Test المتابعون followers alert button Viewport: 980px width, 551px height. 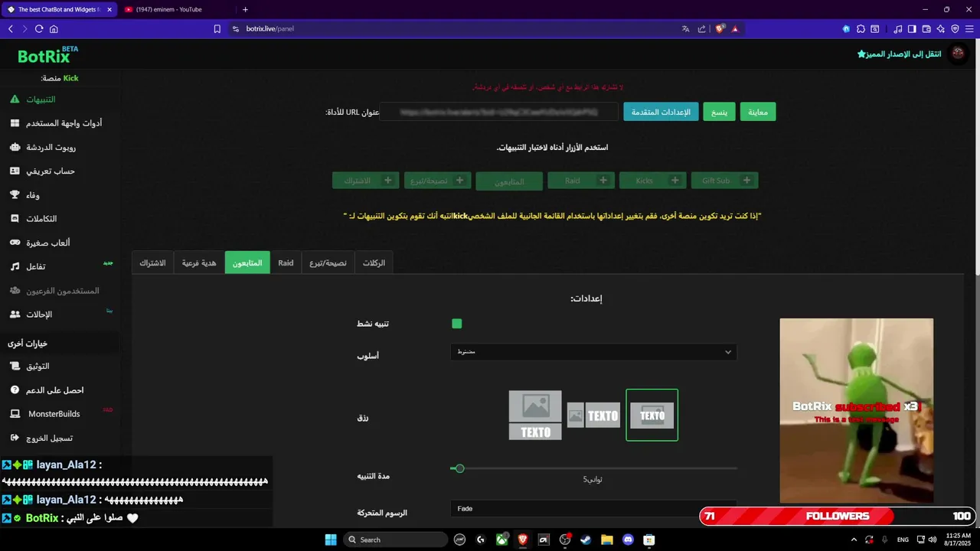point(509,181)
